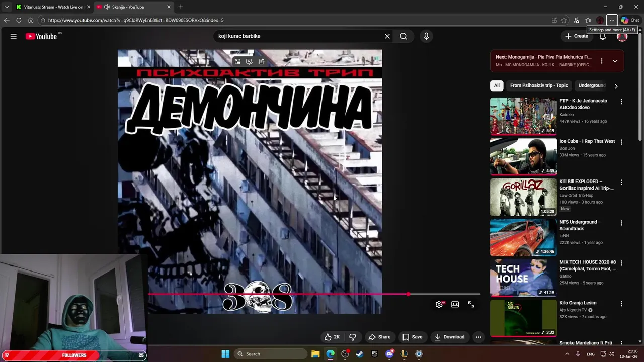Image resolution: width=644 pixels, height=362 pixels.
Task: Reload the current page
Action: (x=19, y=20)
